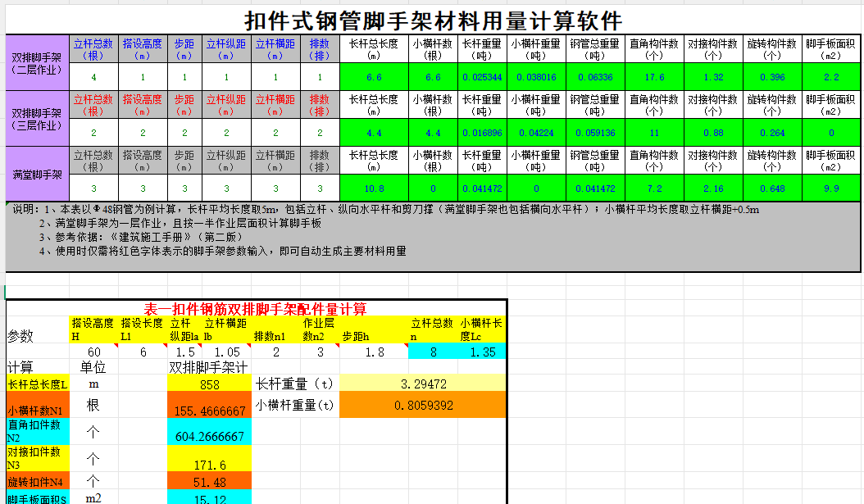Select the orange cell showing 51.48
864x504 pixels.
point(209,480)
